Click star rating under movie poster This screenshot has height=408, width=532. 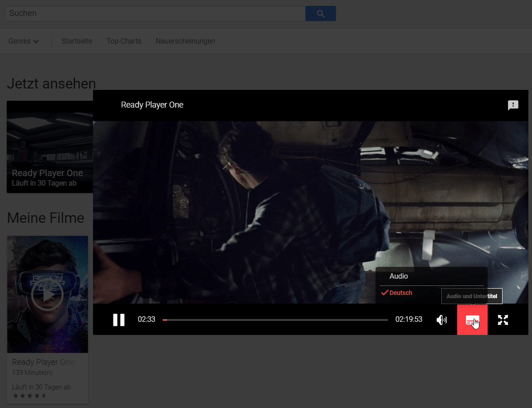click(30, 396)
